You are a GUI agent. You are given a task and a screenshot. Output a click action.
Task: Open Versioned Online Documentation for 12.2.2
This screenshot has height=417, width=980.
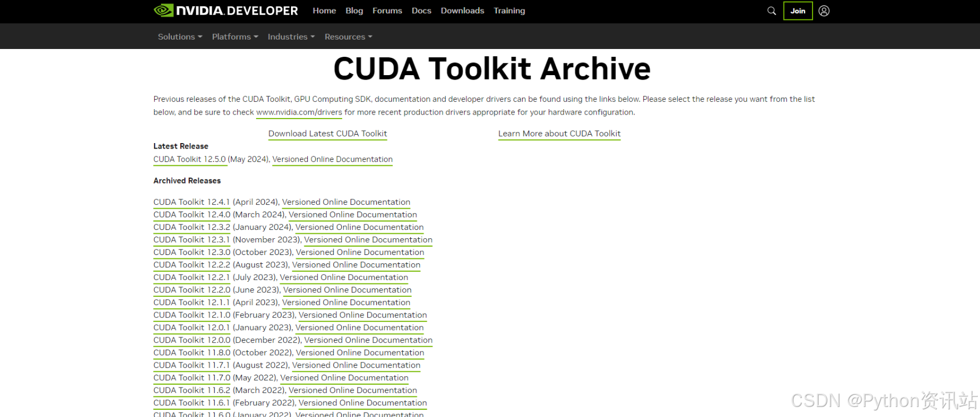coord(356,265)
